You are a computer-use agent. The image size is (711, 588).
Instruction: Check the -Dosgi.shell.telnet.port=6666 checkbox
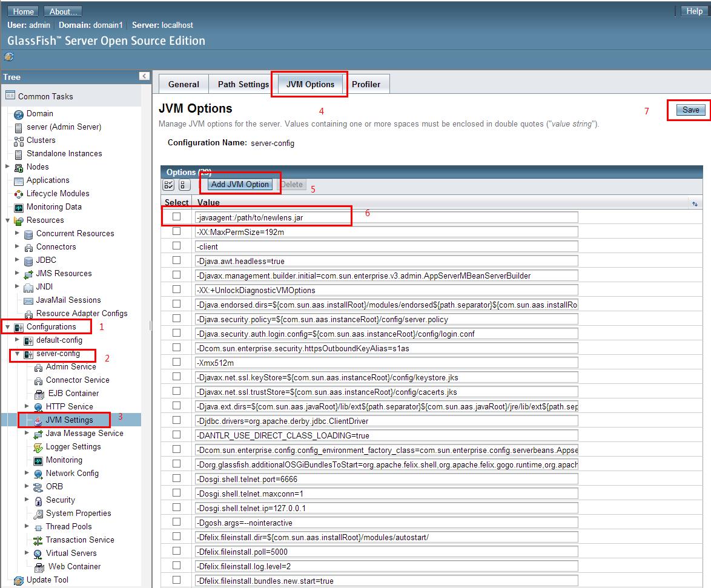click(176, 478)
